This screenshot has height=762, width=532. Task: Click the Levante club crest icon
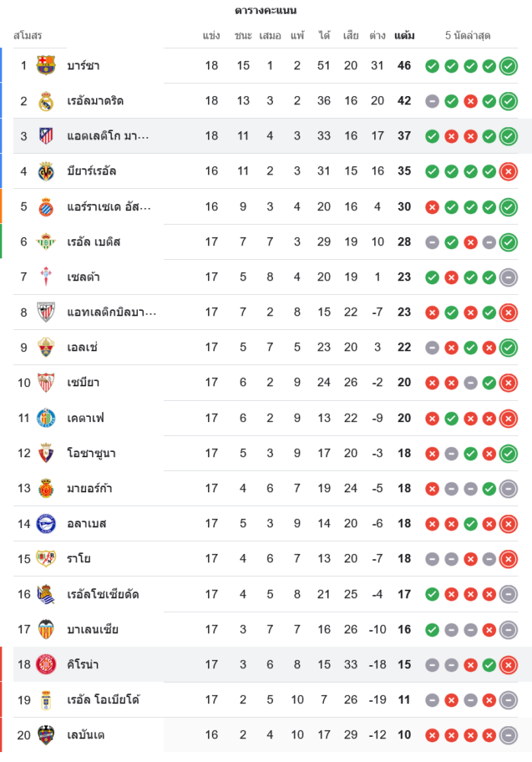[x=46, y=735]
